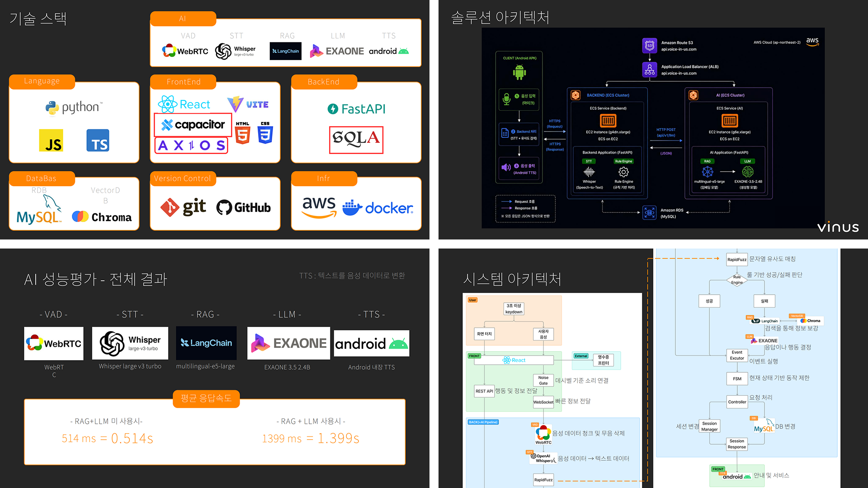Viewport: 868px width, 488px height.
Task: Select the Vite logo
Action: pyautogui.click(x=248, y=104)
